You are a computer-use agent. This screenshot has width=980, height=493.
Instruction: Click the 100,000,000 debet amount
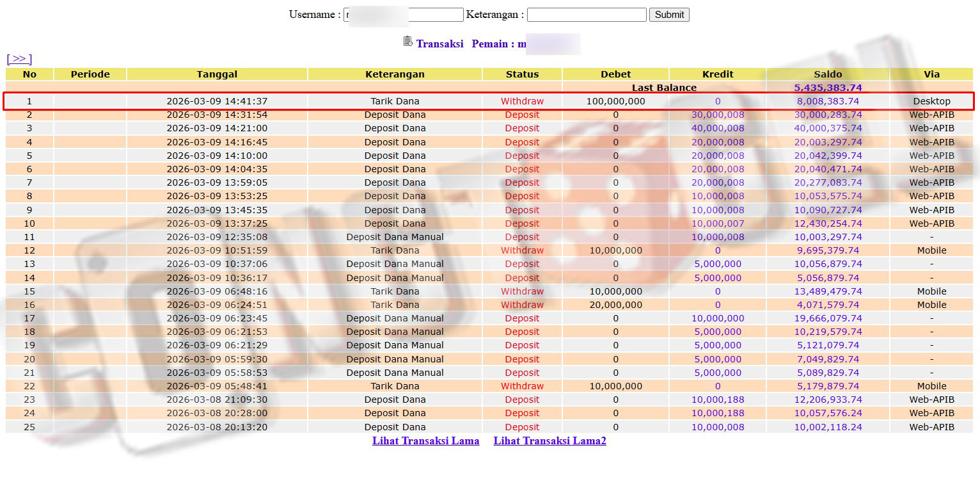click(615, 101)
